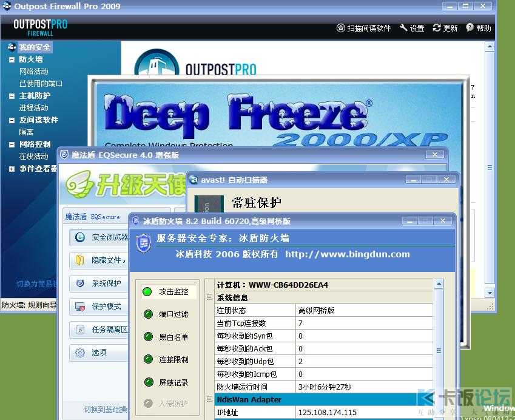515x420 pixels.
Task: Click the 保护模式 monitor icon in EQSecure
Action: coord(80,307)
